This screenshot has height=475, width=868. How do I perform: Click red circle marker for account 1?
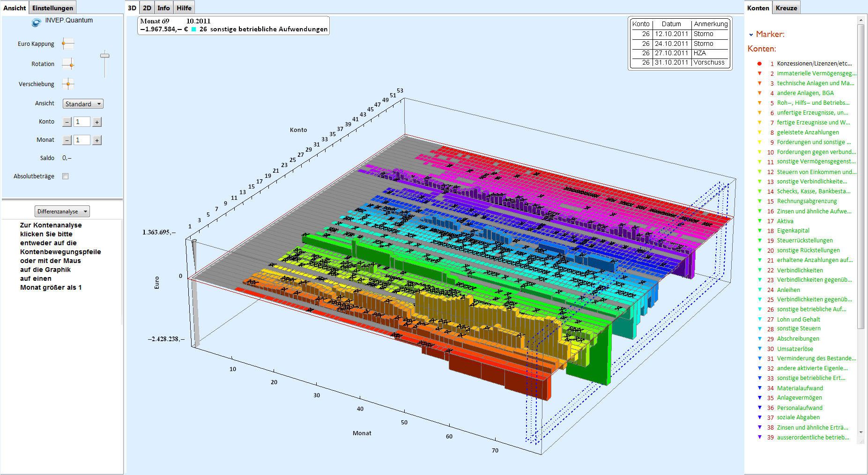(759, 64)
